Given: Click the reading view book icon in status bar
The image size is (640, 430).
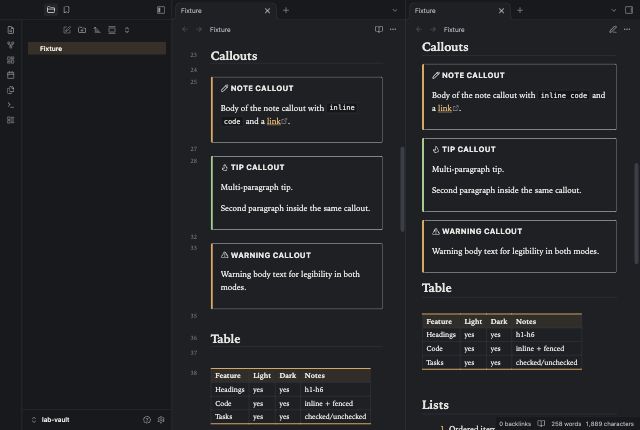Looking at the screenshot, I should click(x=541, y=424).
